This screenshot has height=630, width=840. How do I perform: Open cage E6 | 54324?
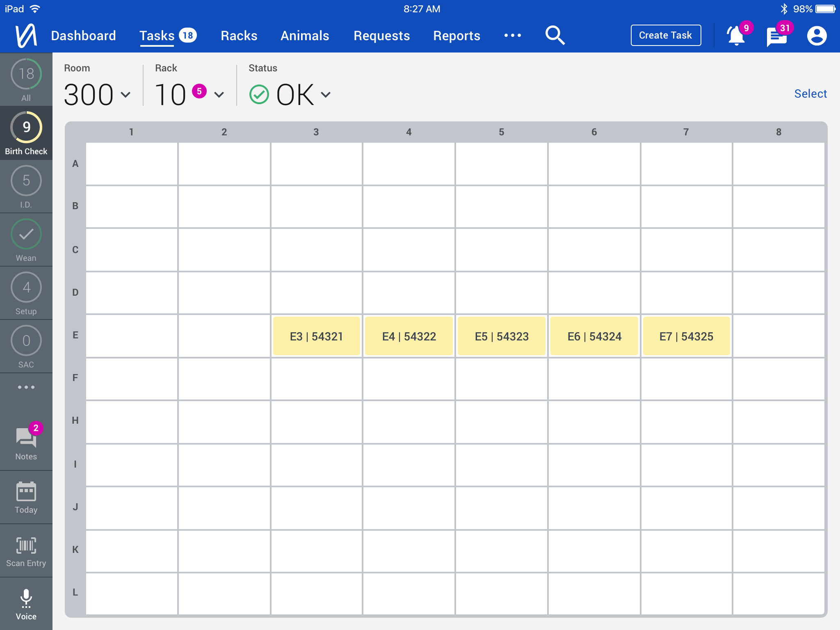point(594,336)
